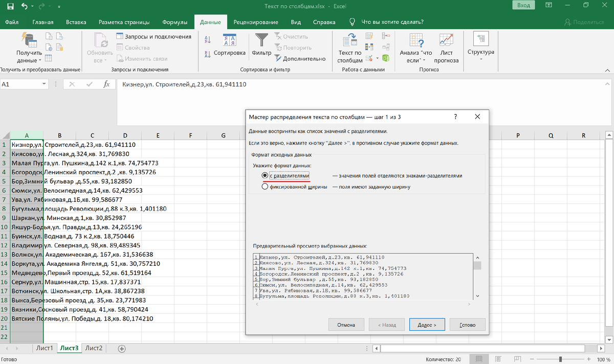This screenshot has width=614, height=364.
Task: Switch to the Рецензирование tab
Action: 256,22
